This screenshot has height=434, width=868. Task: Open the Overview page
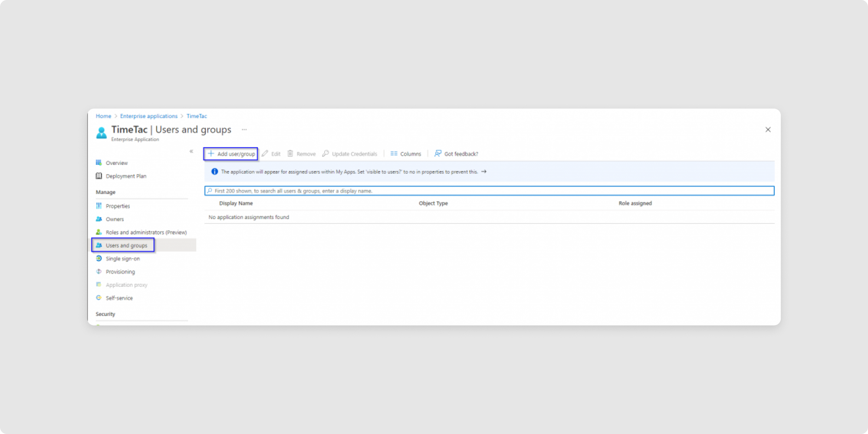[116, 163]
